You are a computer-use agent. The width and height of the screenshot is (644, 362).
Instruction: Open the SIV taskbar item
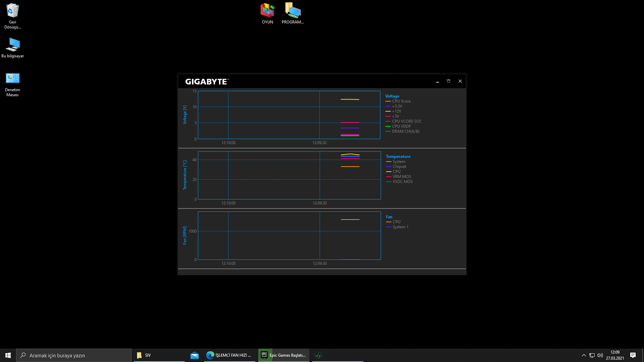point(159,355)
